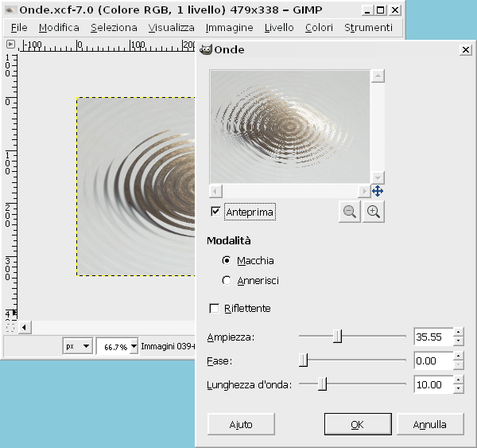Increase the Ampiezza value with the up arrow
This screenshot has height=448, width=477.
point(459,333)
